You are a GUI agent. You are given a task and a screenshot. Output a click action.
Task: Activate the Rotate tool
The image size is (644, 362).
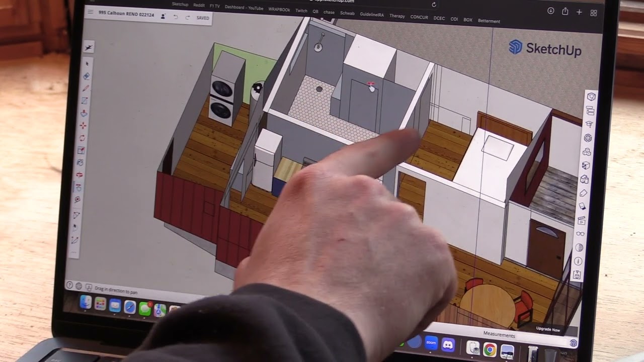tap(83, 138)
